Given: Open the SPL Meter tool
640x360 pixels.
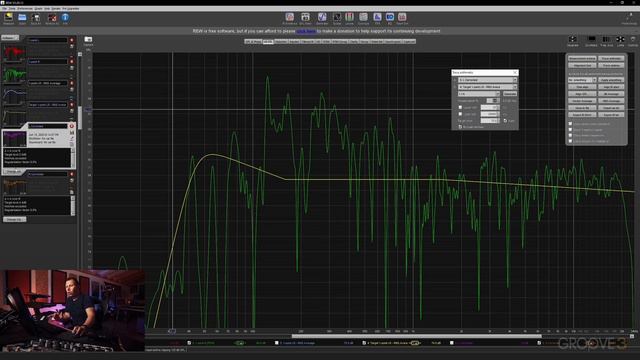Looking at the screenshot, I should (x=305, y=18).
